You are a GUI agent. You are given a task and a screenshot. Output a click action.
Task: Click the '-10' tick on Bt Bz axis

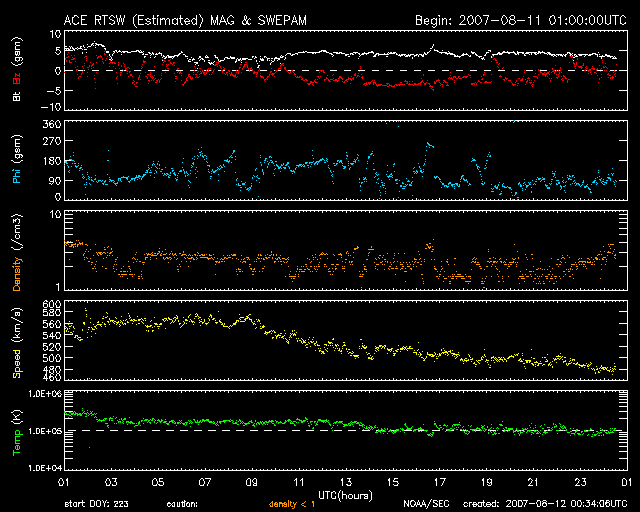pyautogui.click(x=51, y=107)
